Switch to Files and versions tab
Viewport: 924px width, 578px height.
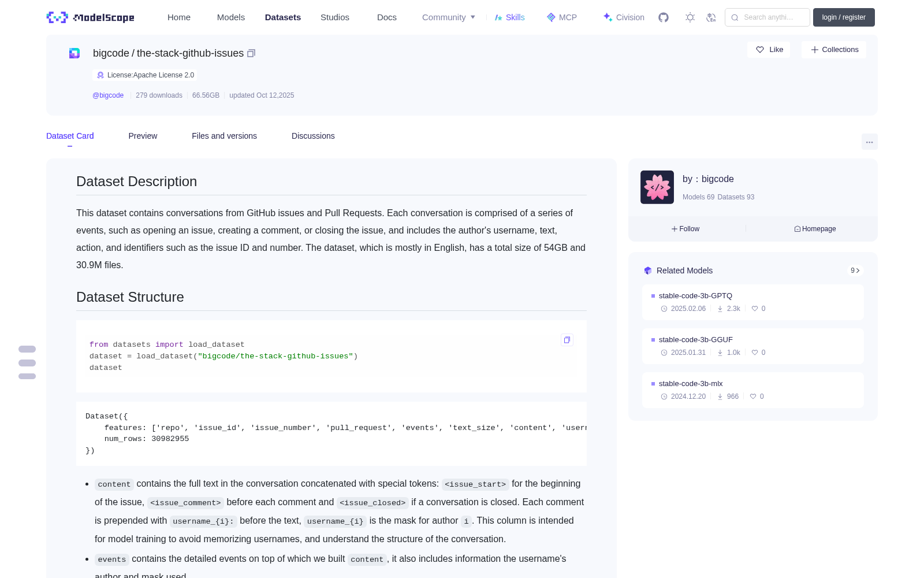tap(224, 136)
